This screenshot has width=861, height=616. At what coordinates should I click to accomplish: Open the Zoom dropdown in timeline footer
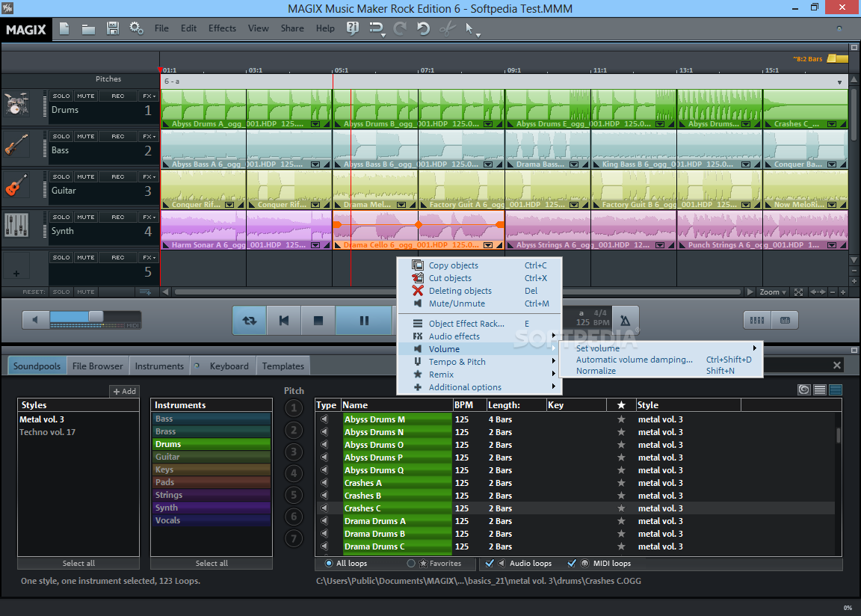(x=773, y=292)
